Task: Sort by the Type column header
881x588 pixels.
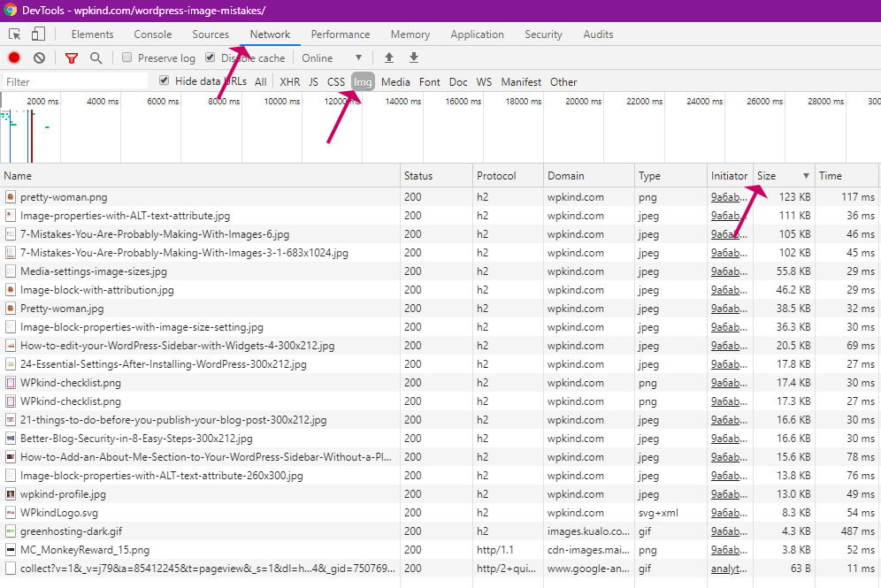Action: [670, 176]
